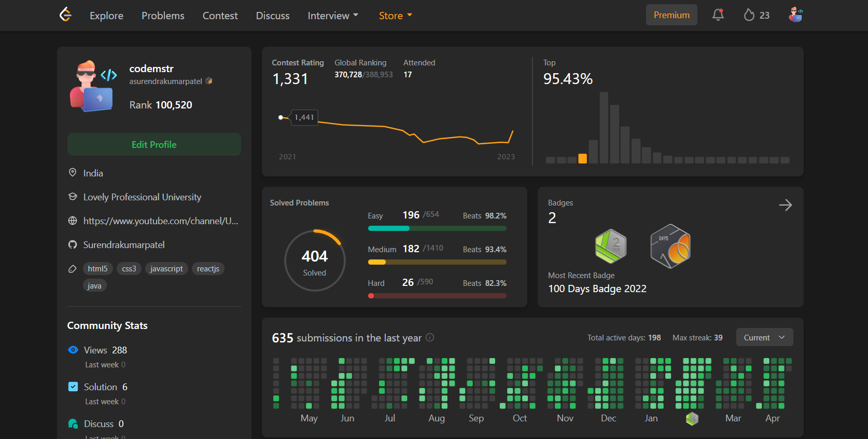Open the Contest tab

[220, 16]
